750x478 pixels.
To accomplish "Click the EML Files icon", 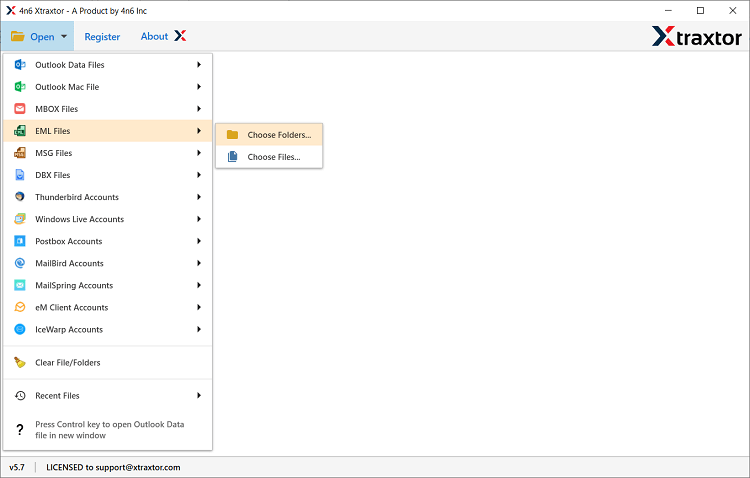I will coord(20,131).
